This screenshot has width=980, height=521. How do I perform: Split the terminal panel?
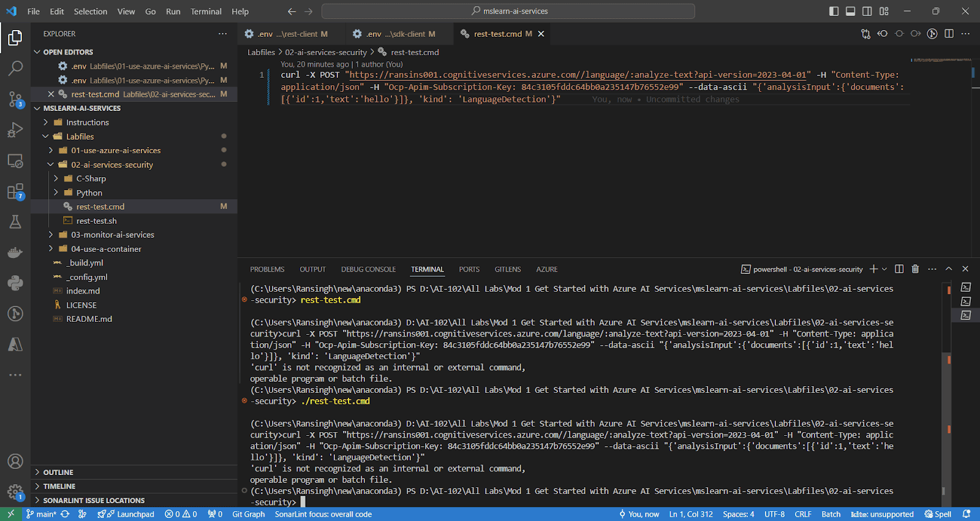coord(899,269)
